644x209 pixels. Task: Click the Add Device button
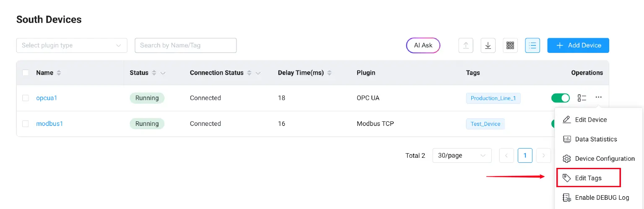578,45
